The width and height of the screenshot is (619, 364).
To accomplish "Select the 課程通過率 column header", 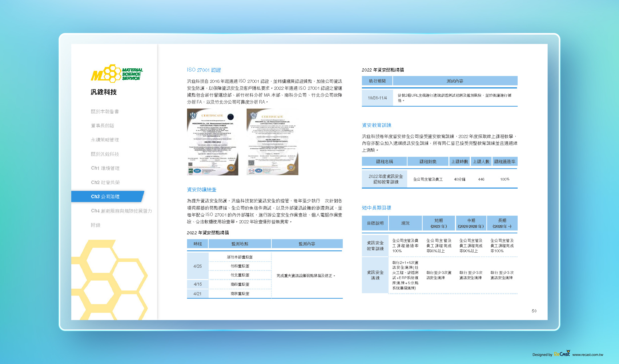I will click(505, 161).
